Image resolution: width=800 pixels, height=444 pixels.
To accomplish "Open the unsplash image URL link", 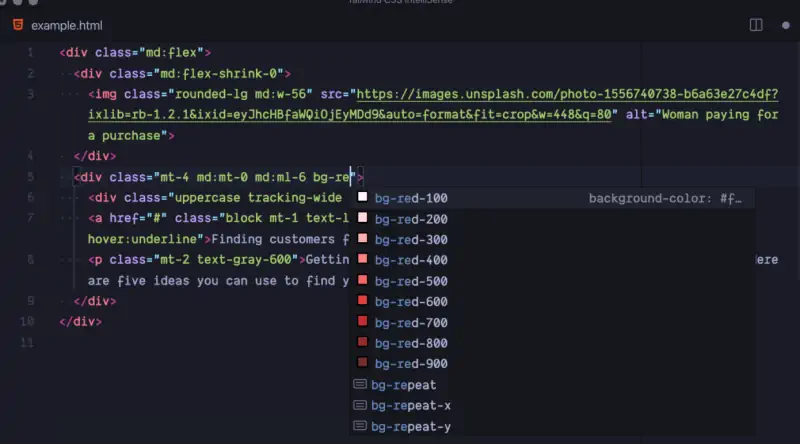I will 567,94.
